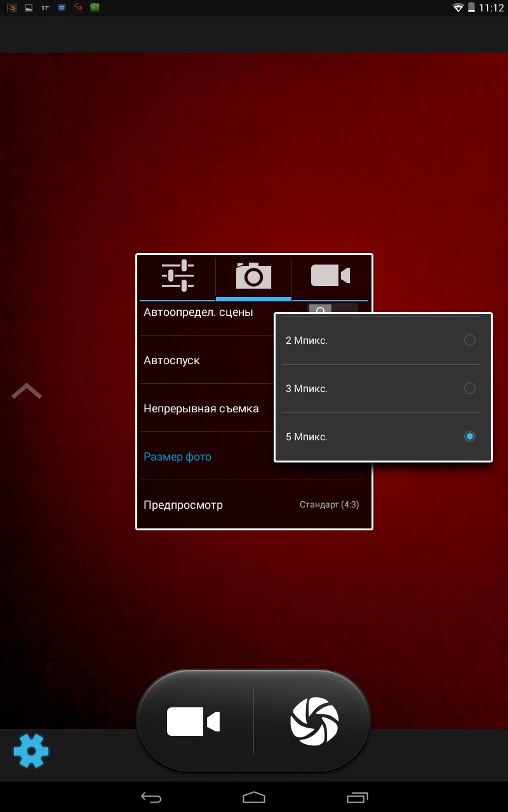The height and width of the screenshot is (812, 508).
Task: Open the Непрерывная съемка option
Action: [203, 409]
